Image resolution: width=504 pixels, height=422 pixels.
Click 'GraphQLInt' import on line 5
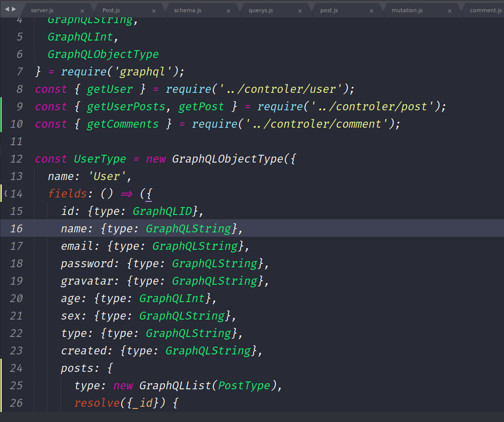point(80,37)
